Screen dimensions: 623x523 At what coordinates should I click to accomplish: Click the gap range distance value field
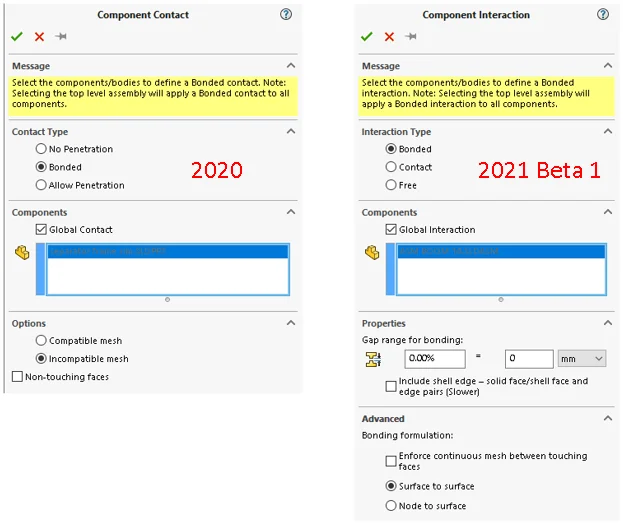pyautogui.click(x=528, y=358)
